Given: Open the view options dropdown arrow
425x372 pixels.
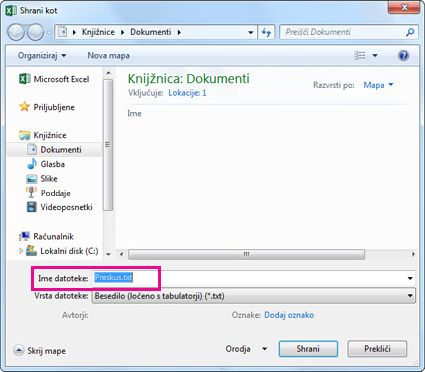Looking at the screenshot, I should tap(375, 55).
